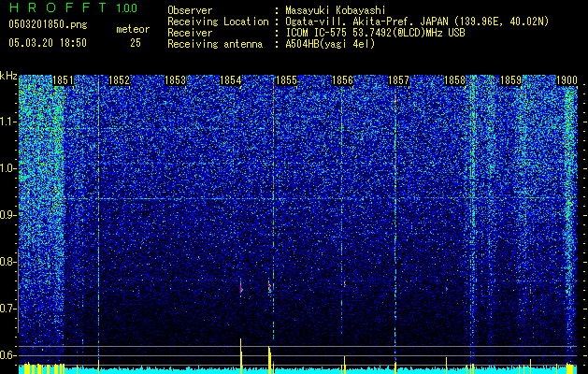
Task: Click the receiver text ICOM IC-575
Action: point(317,33)
